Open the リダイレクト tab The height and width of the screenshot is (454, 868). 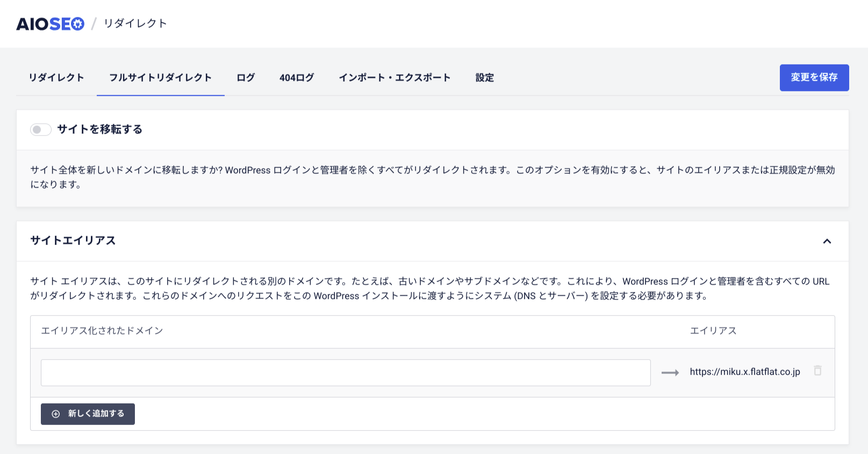click(x=56, y=78)
